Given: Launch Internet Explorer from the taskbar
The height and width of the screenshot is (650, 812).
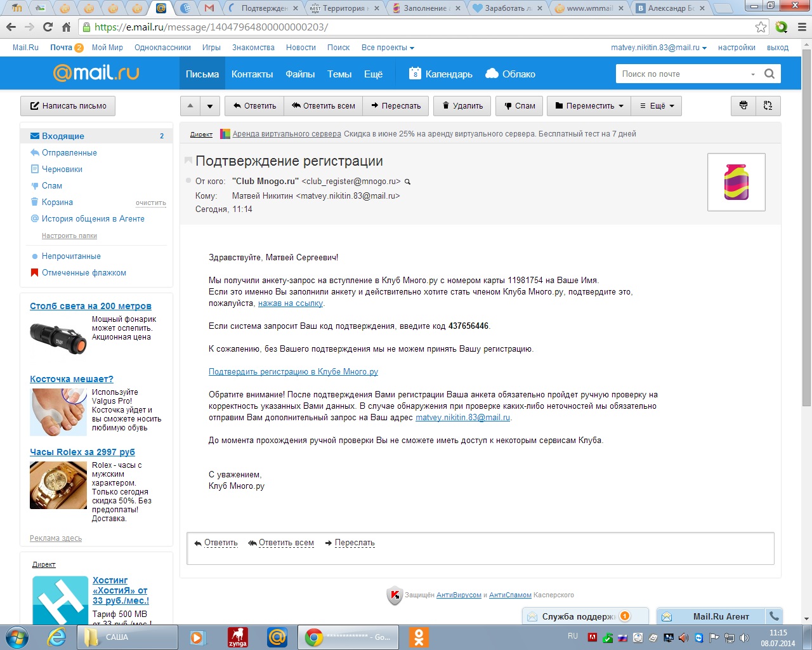Looking at the screenshot, I should (x=56, y=637).
